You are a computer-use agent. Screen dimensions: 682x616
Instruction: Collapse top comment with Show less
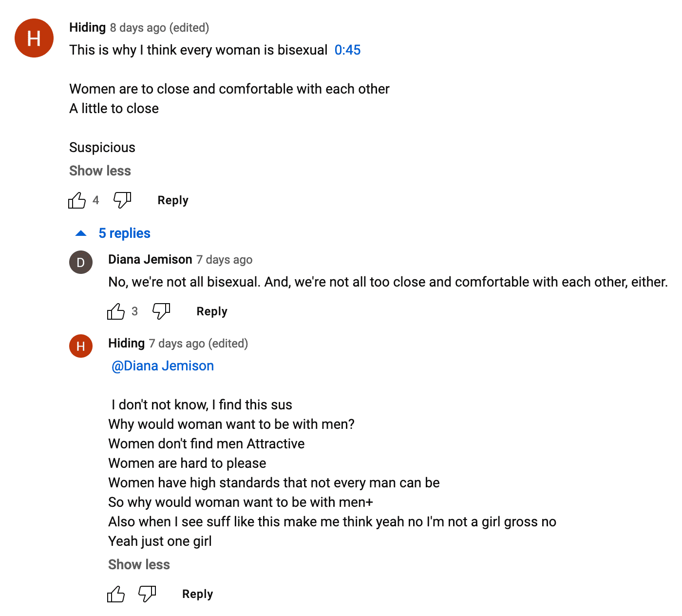pos(100,171)
